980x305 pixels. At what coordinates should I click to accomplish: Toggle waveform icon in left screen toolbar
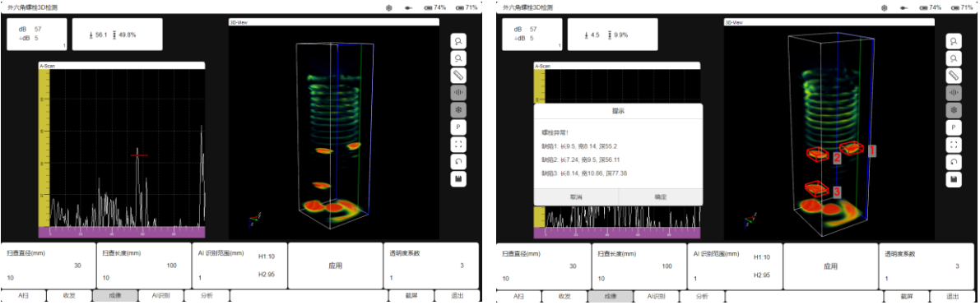pos(459,93)
